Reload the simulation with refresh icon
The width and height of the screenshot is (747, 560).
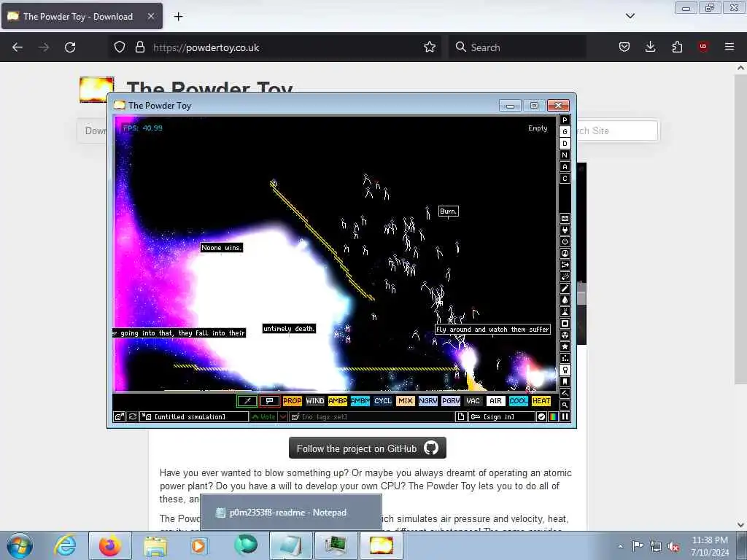[133, 416]
